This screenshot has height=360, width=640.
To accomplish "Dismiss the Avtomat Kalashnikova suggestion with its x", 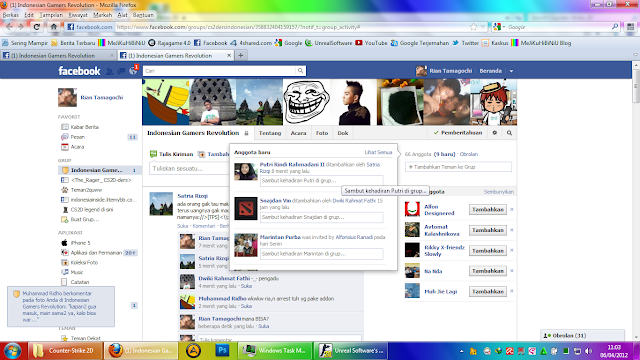I will pos(512,230).
